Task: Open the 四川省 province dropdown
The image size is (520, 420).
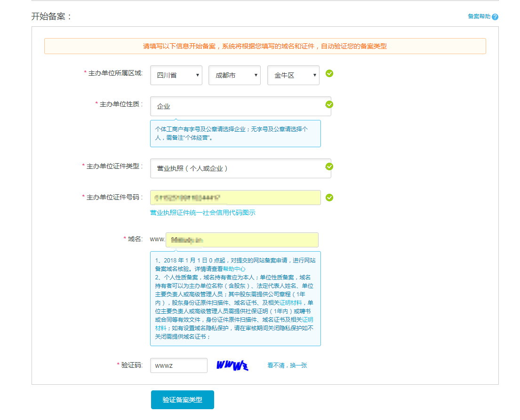Action: point(176,75)
